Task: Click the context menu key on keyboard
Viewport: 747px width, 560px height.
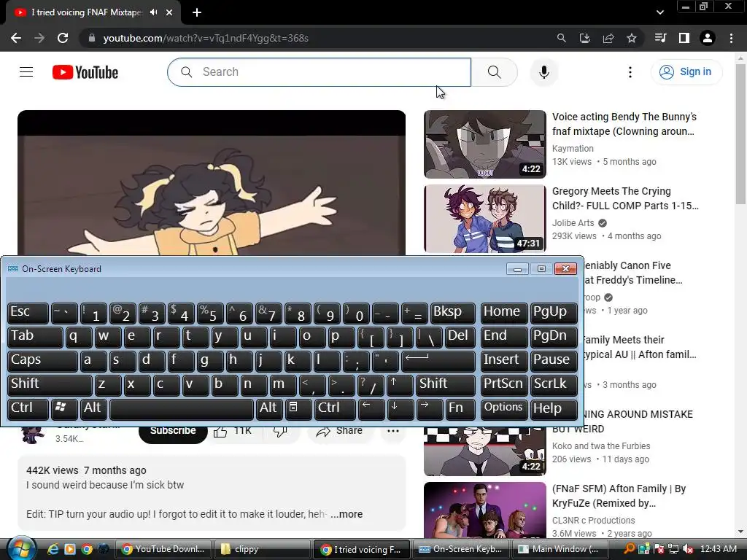Action: click(298, 409)
